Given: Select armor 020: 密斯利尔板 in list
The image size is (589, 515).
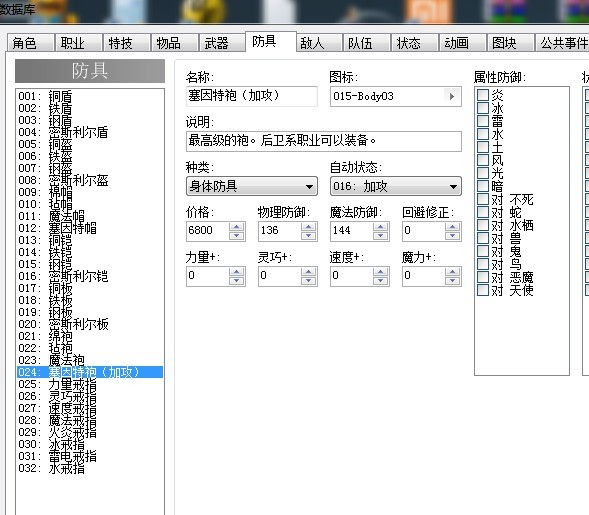Looking at the screenshot, I should coord(90,324).
